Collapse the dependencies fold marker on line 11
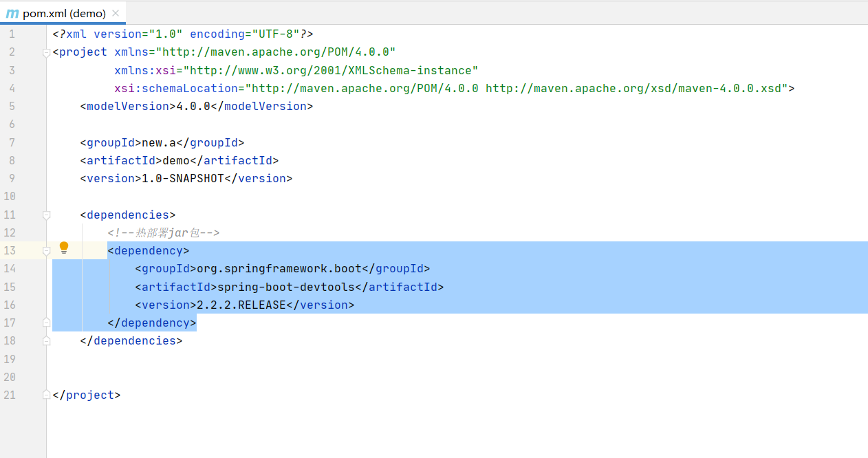 click(46, 215)
